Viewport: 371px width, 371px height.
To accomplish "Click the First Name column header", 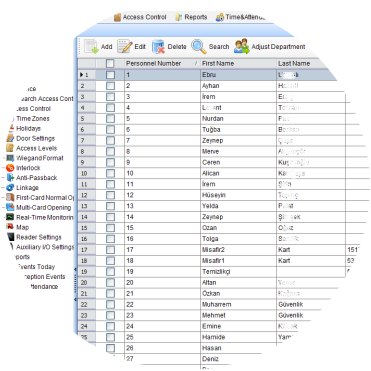I will [x=238, y=63].
